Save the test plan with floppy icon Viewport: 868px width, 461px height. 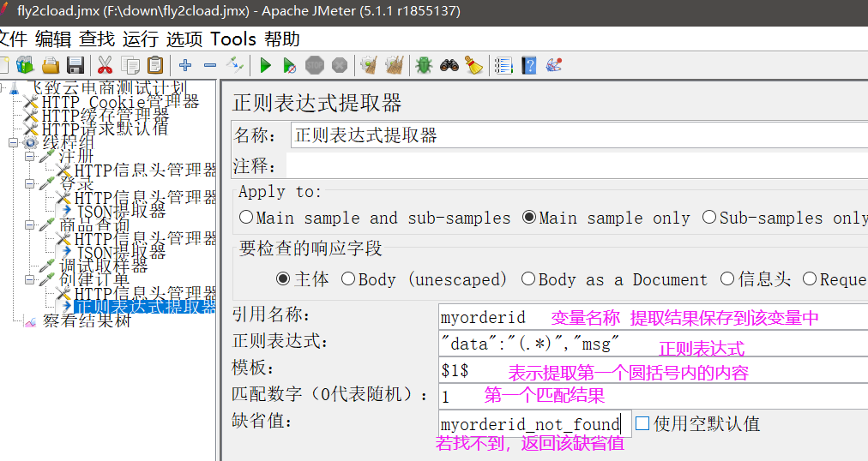tap(75, 65)
